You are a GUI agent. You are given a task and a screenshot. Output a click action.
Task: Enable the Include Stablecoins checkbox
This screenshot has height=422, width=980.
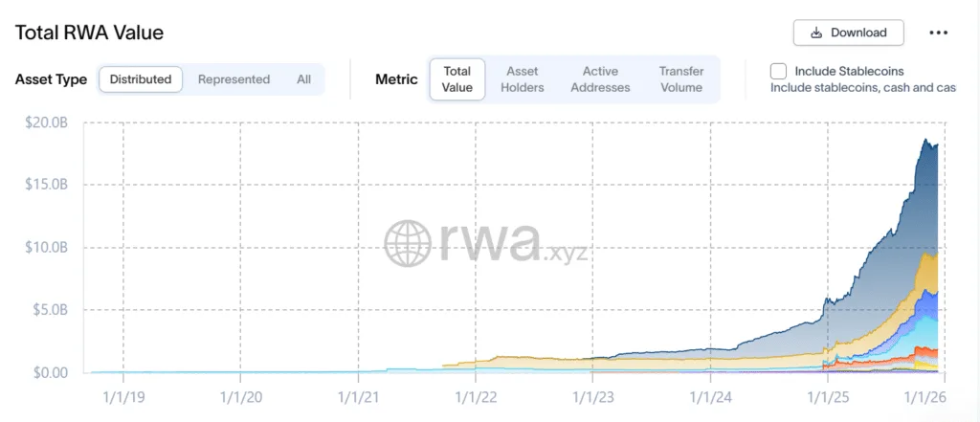point(779,71)
